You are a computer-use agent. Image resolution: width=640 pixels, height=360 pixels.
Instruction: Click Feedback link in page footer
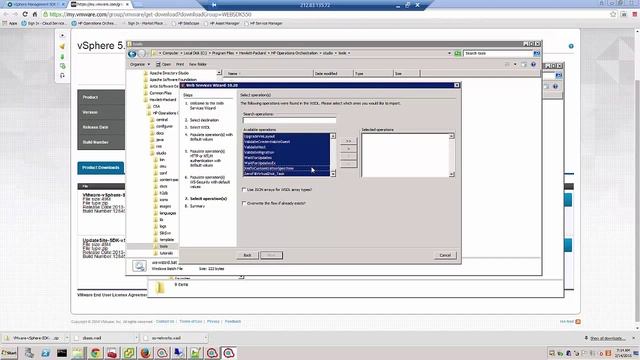point(233,322)
